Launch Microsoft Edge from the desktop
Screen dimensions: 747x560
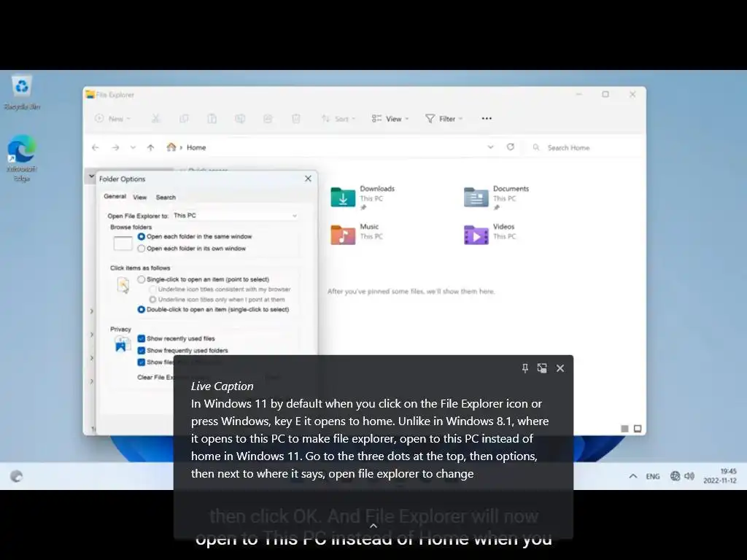coord(22,158)
